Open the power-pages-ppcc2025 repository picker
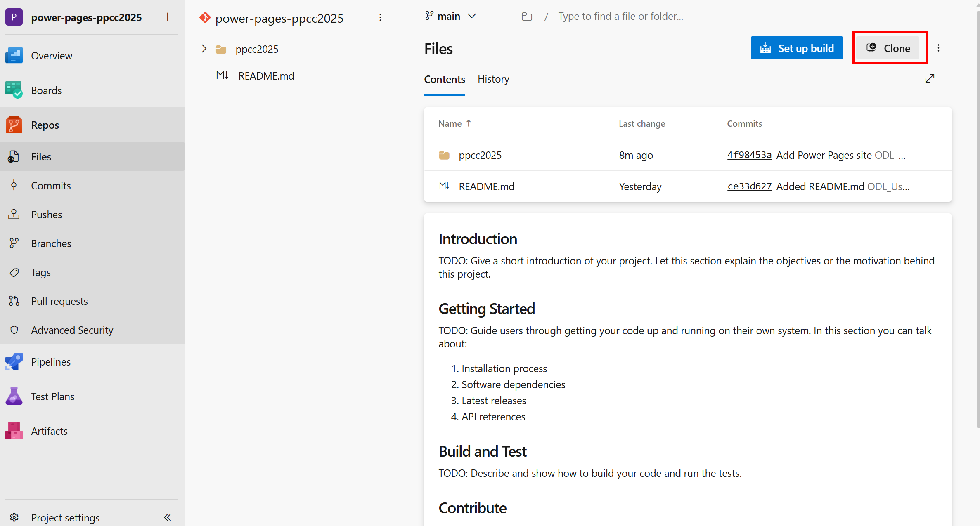 click(279, 18)
